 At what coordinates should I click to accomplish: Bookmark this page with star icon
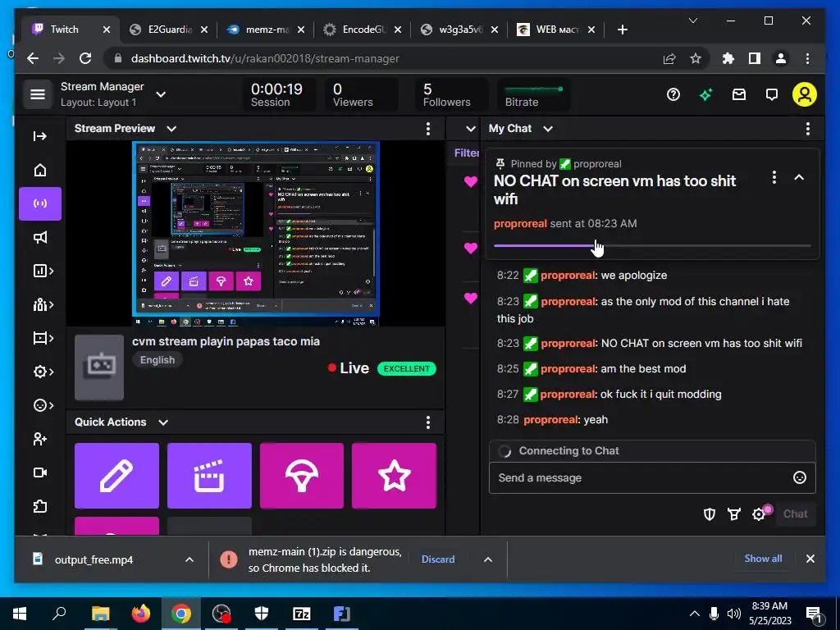(696, 58)
